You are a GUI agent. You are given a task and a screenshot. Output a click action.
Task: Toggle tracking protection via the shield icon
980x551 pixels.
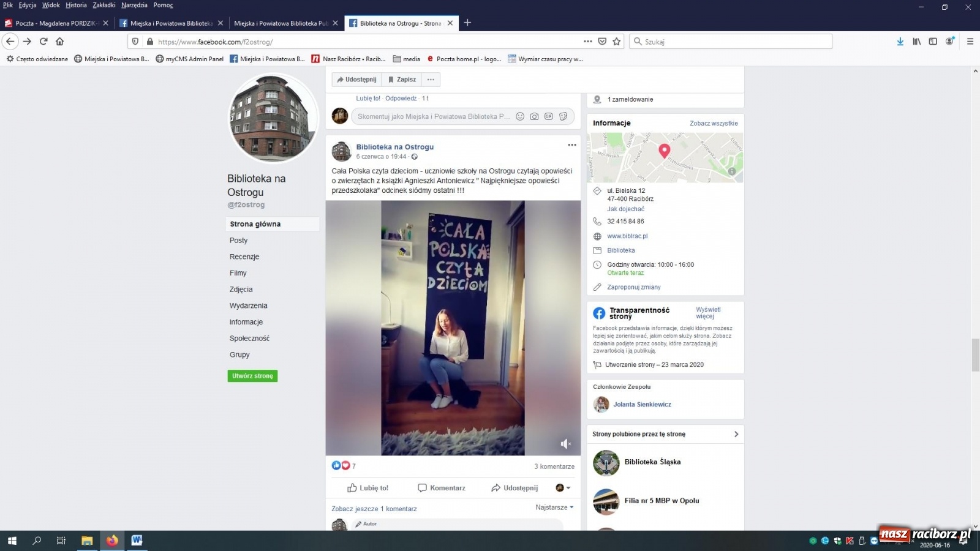(135, 42)
